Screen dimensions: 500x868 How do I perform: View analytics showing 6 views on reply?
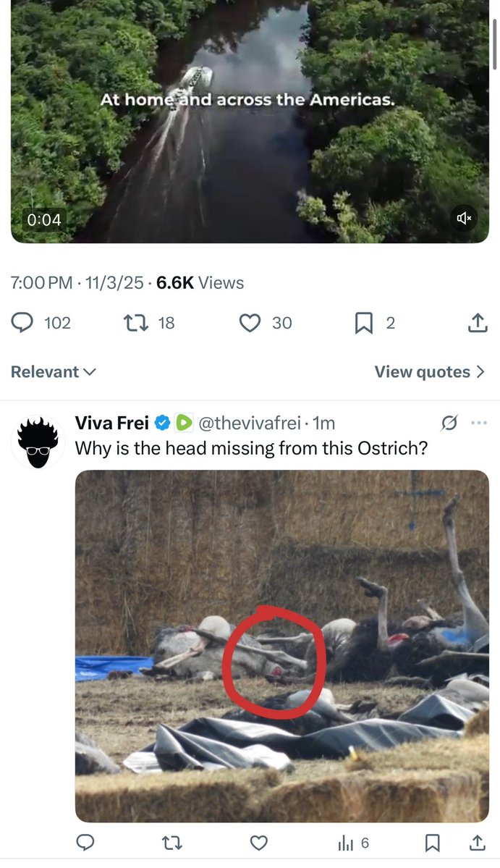(353, 843)
